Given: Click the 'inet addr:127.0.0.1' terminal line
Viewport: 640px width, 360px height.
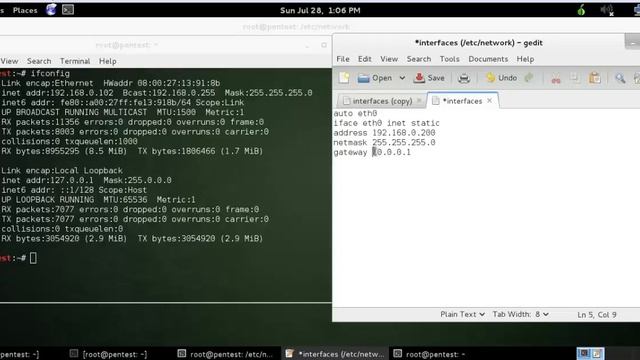Looking at the screenshot, I should 86,180.
